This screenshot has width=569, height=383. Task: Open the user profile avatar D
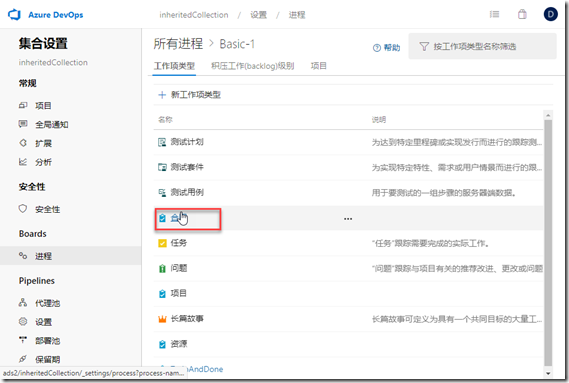pos(550,14)
